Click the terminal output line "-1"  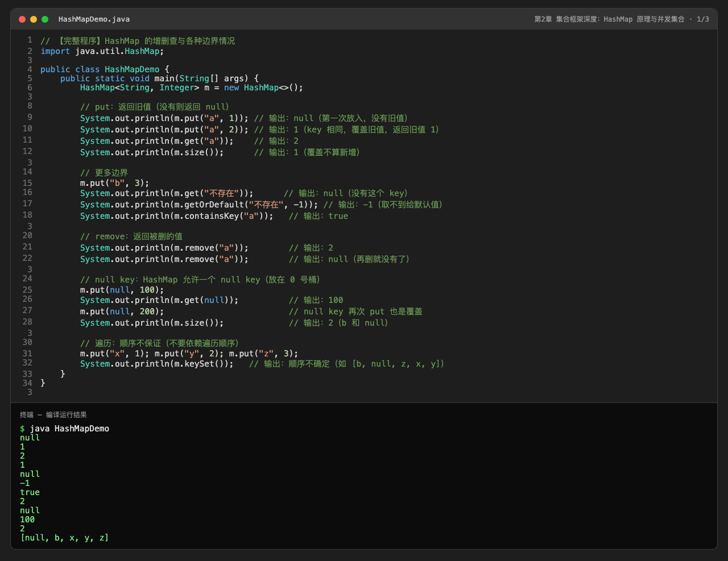[25, 483]
